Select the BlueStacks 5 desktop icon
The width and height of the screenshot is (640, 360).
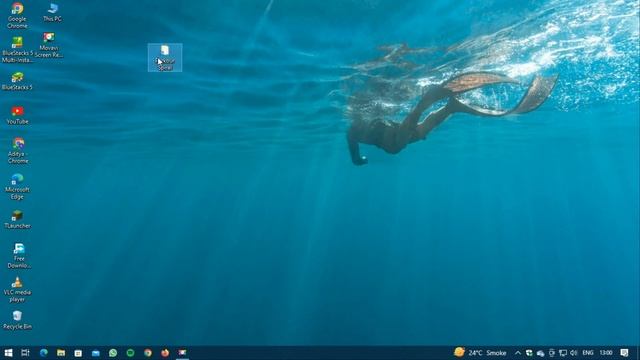tap(17, 81)
